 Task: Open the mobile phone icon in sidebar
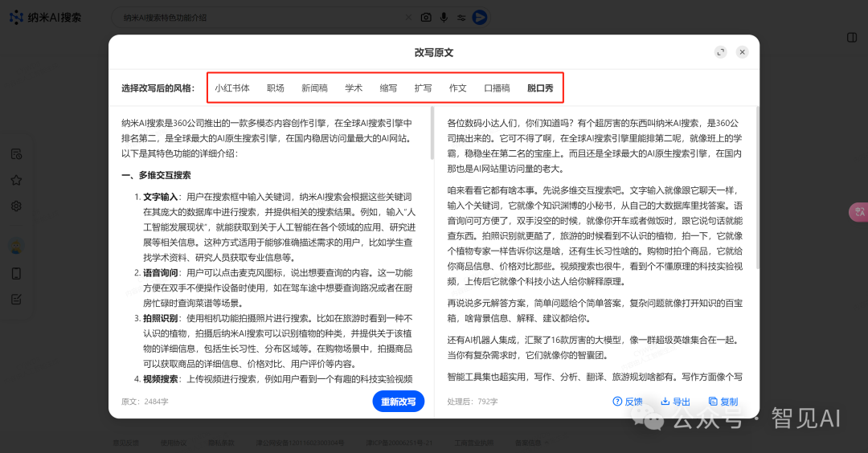16,273
